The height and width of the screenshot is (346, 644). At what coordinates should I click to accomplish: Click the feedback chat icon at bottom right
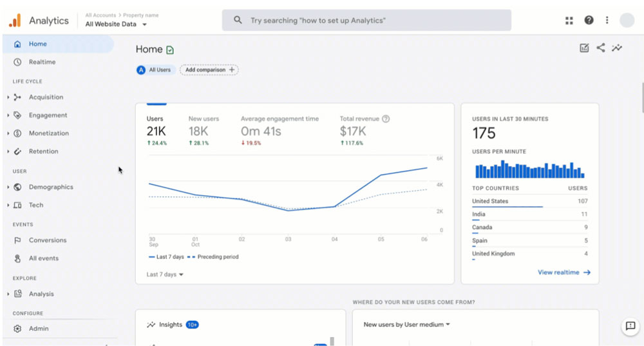click(630, 326)
